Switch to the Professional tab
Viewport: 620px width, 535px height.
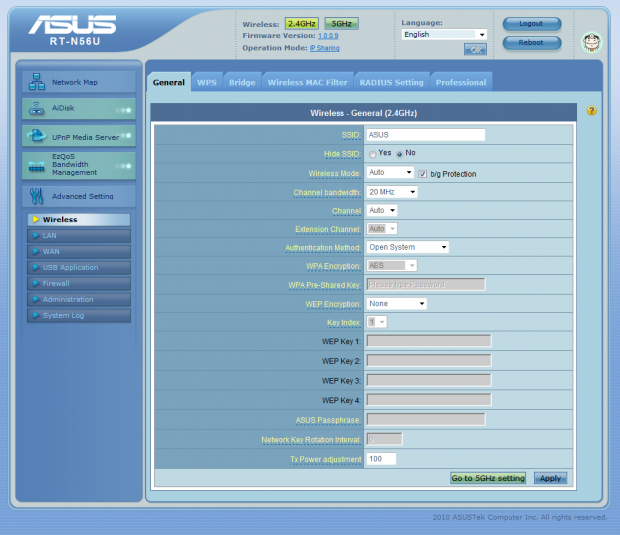pyautogui.click(x=461, y=82)
